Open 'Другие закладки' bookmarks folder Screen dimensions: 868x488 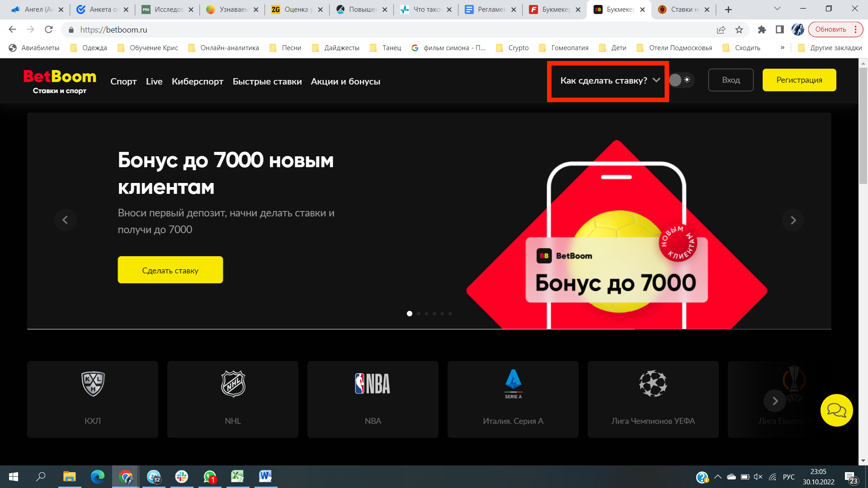[830, 48]
